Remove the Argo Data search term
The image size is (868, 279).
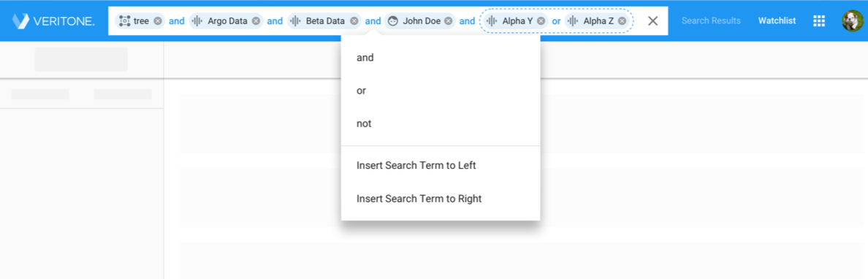coord(256,21)
